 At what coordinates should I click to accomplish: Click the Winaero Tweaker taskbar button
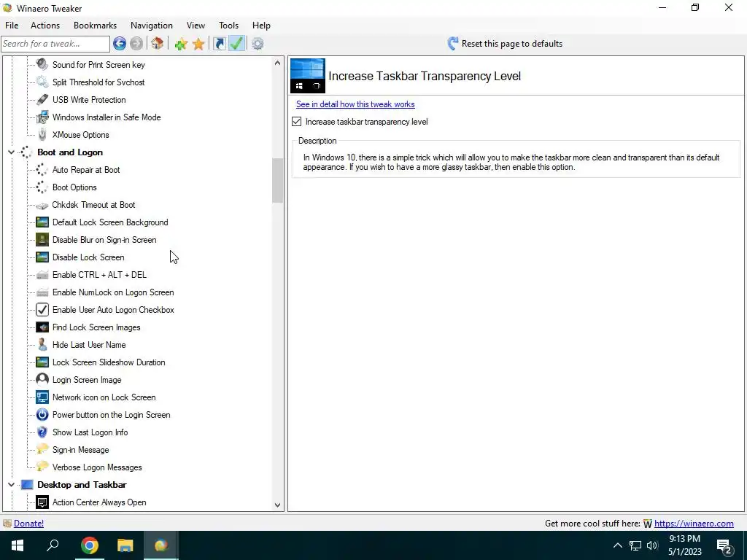click(160, 545)
